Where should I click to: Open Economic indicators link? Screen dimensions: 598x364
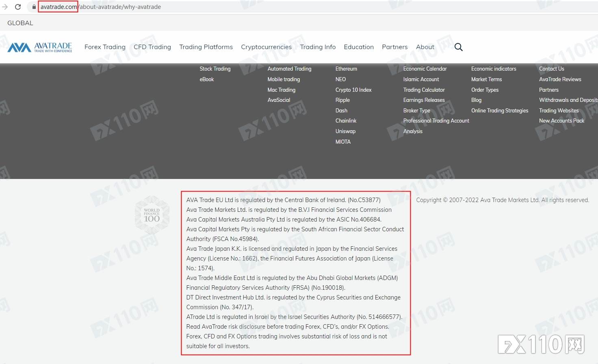494,69
